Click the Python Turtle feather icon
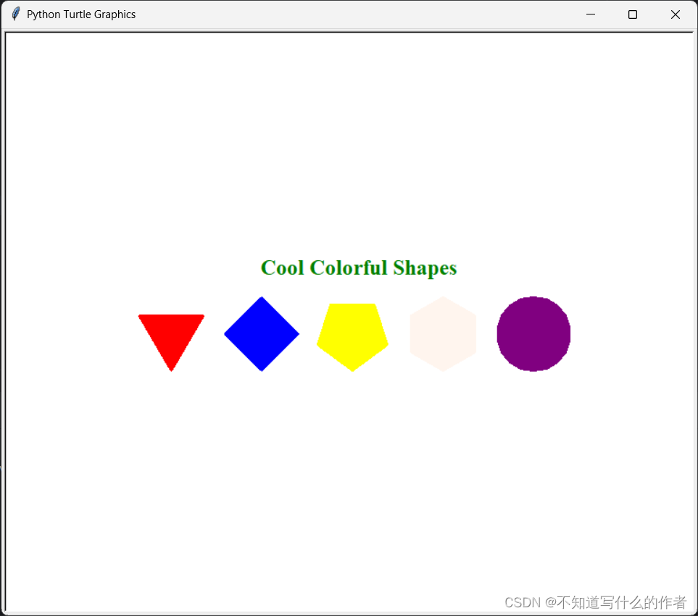This screenshot has height=616, width=698. point(15,14)
